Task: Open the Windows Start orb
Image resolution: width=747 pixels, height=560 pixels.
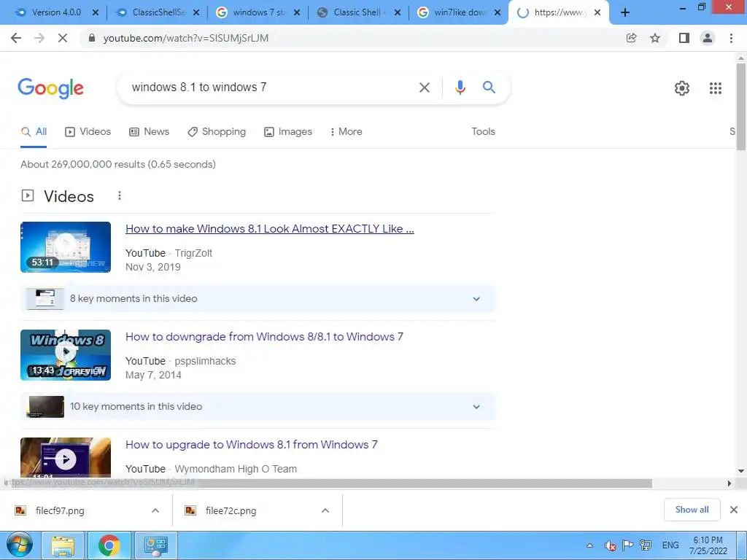Action: (x=20, y=545)
